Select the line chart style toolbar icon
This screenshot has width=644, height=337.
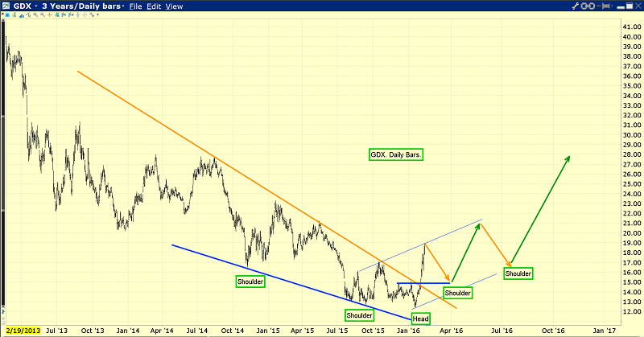click(x=28, y=14)
